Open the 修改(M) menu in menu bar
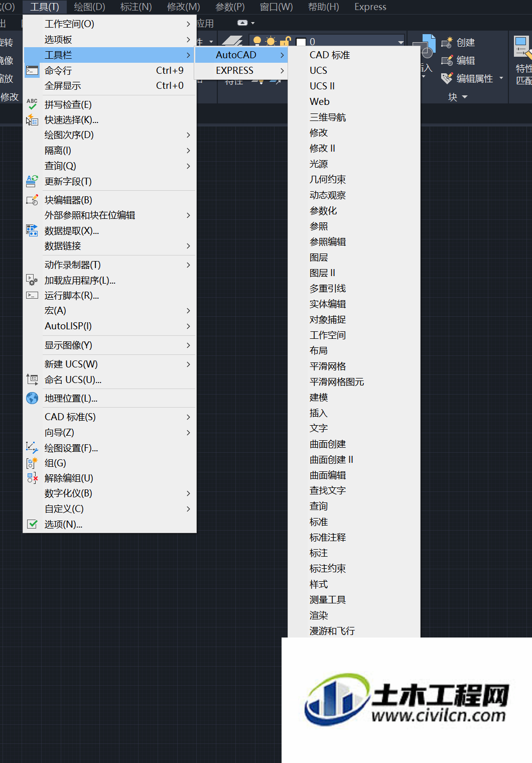The width and height of the screenshot is (532, 763). point(183,7)
